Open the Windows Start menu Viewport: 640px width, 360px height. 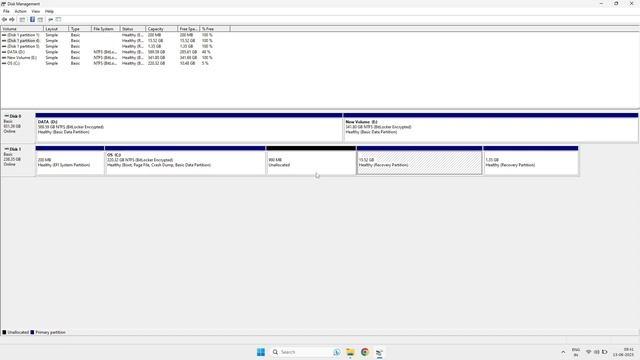[261, 352]
